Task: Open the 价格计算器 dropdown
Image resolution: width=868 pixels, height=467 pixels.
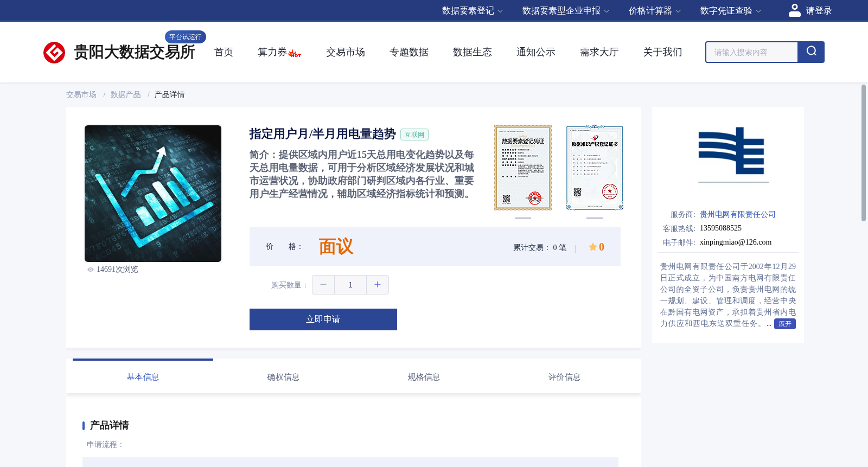Action: (x=654, y=11)
